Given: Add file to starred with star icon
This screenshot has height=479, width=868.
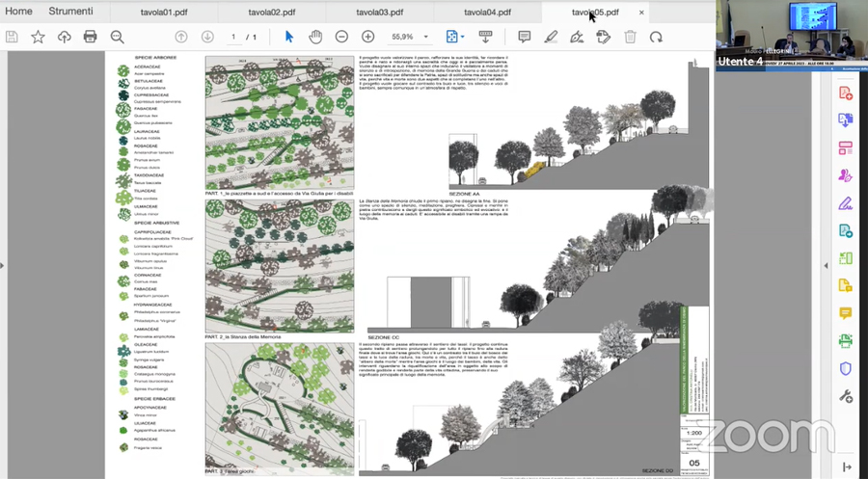Looking at the screenshot, I should point(38,37).
